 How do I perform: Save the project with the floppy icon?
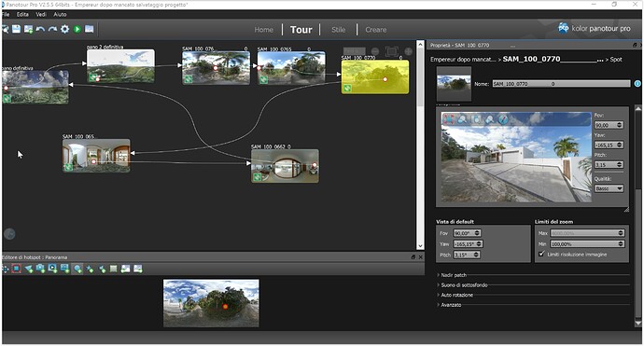coord(16,29)
